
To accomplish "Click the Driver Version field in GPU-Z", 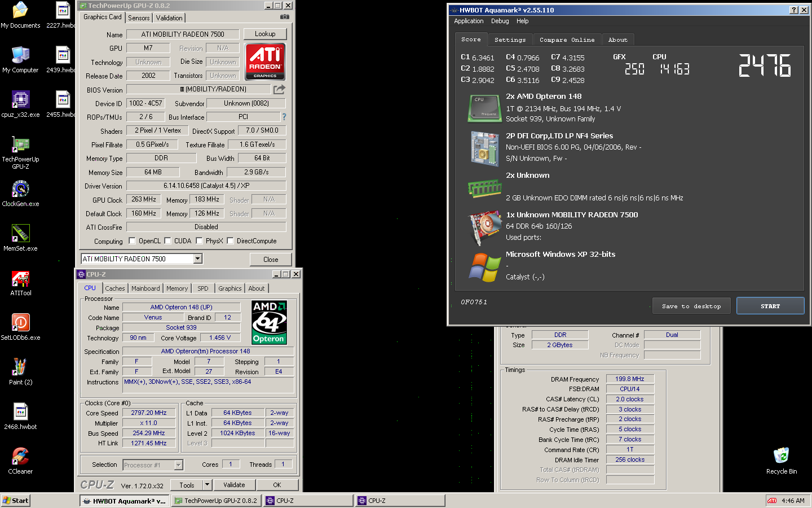I will point(206,186).
